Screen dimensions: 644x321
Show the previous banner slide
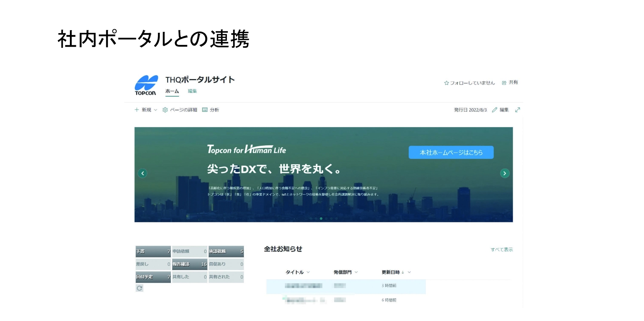tap(142, 173)
